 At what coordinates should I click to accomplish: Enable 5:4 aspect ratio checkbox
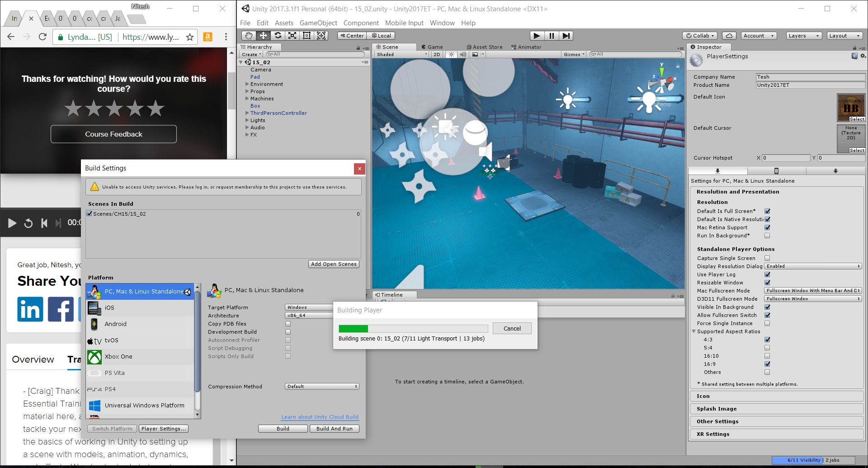(x=767, y=348)
